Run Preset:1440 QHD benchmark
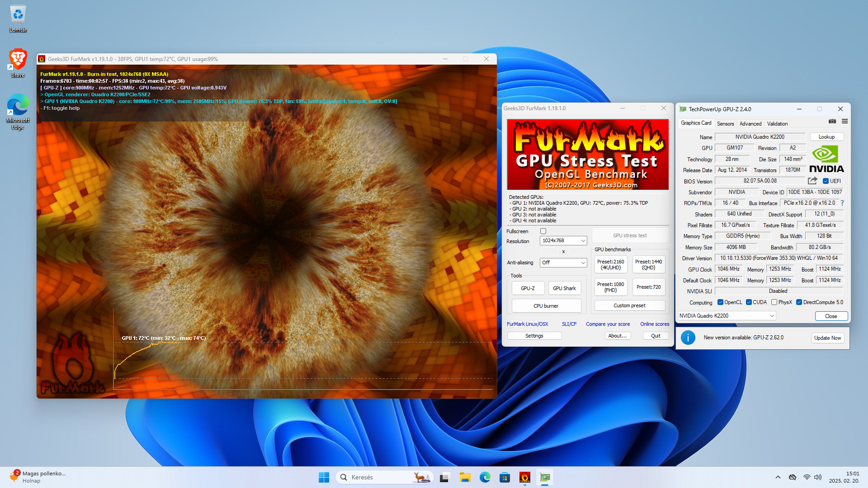Viewport: 868px width, 488px height. [648, 265]
